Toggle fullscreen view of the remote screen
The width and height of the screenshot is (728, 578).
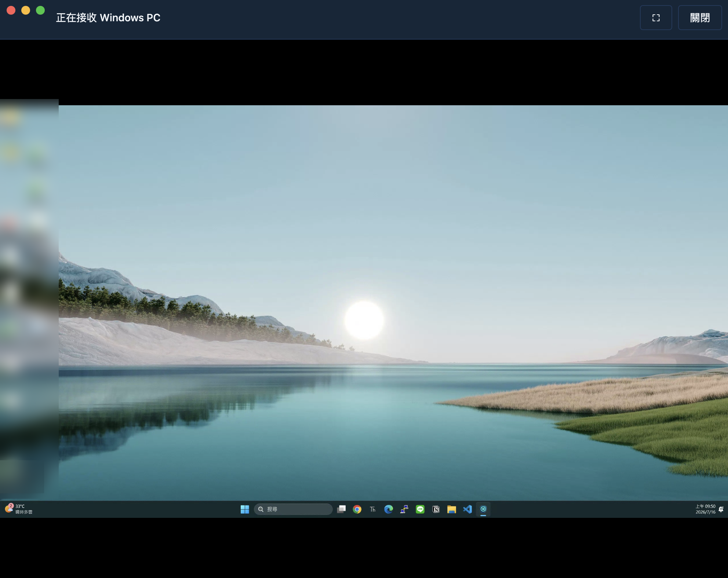tap(656, 18)
